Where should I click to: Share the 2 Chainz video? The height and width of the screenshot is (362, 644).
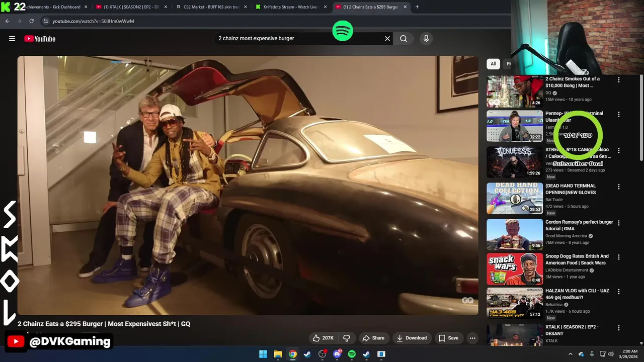coord(373,338)
